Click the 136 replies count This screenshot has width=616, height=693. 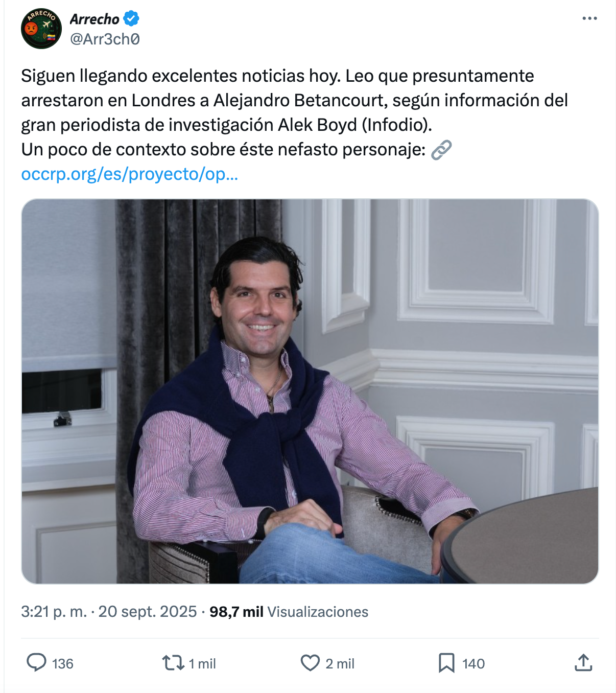click(63, 663)
